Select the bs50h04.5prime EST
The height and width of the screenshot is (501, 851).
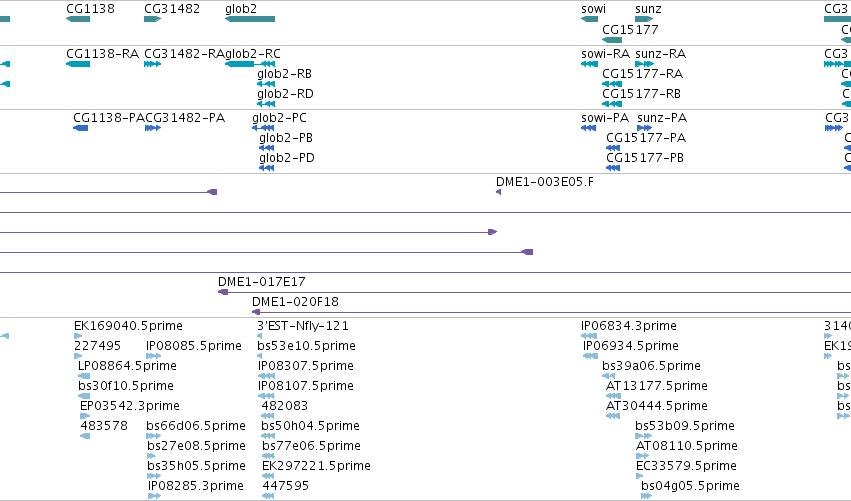pyautogui.click(x=268, y=436)
